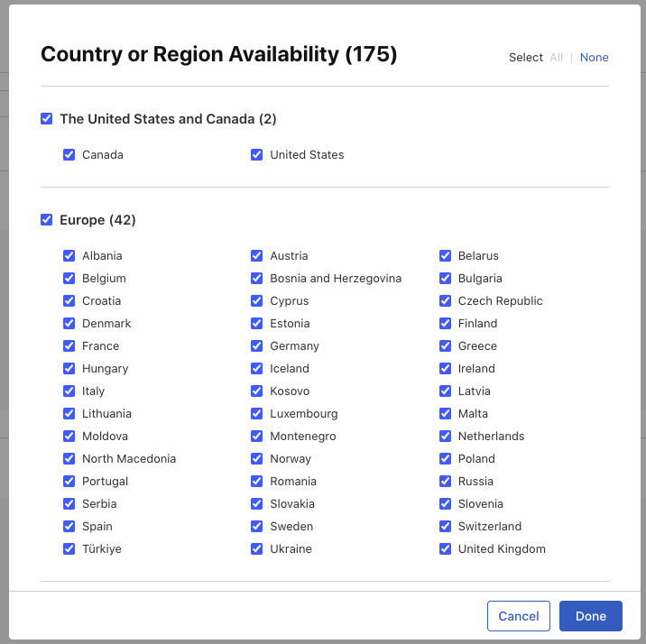Click the Select All link
Image resolution: width=646 pixels, height=644 pixels.
click(x=557, y=58)
